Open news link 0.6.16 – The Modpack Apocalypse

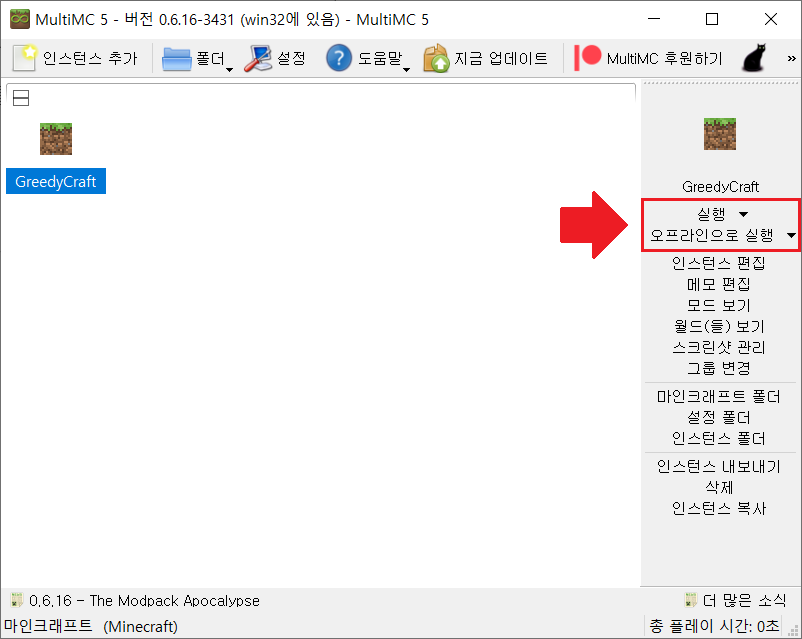coord(144,601)
